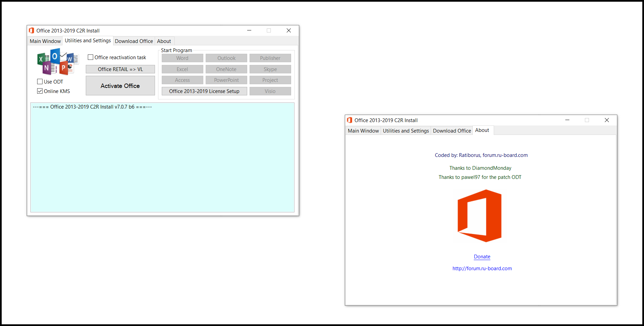The image size is (644, 326).
Task: Click the Office title bar icon in left window
Action: pos(31,30)
